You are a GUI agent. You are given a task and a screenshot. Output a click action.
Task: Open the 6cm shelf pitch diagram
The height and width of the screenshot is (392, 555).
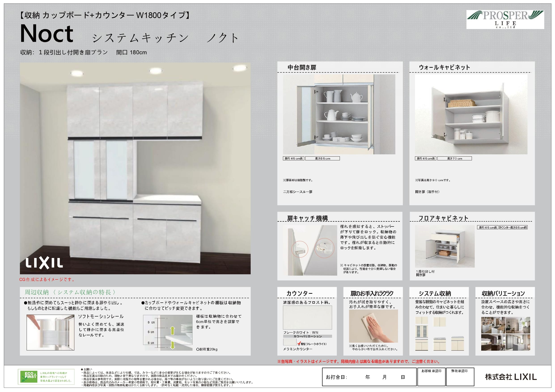(168, 333)
